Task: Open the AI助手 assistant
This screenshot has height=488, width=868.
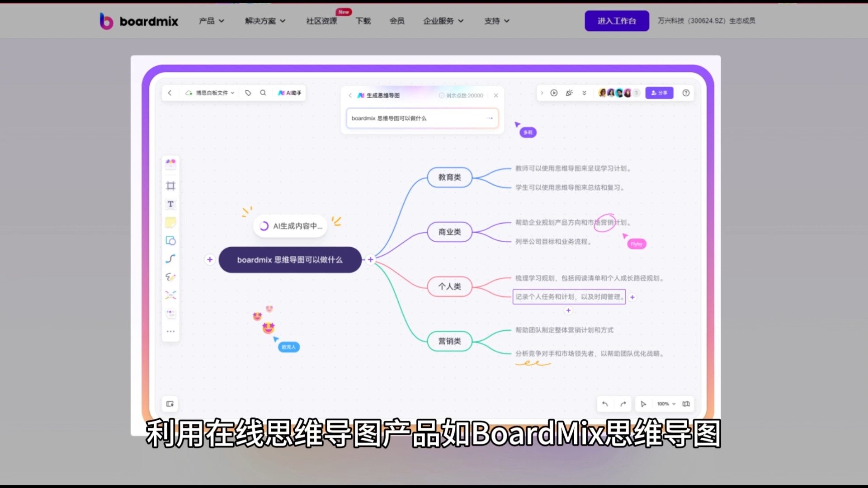Action: point(289,93)
